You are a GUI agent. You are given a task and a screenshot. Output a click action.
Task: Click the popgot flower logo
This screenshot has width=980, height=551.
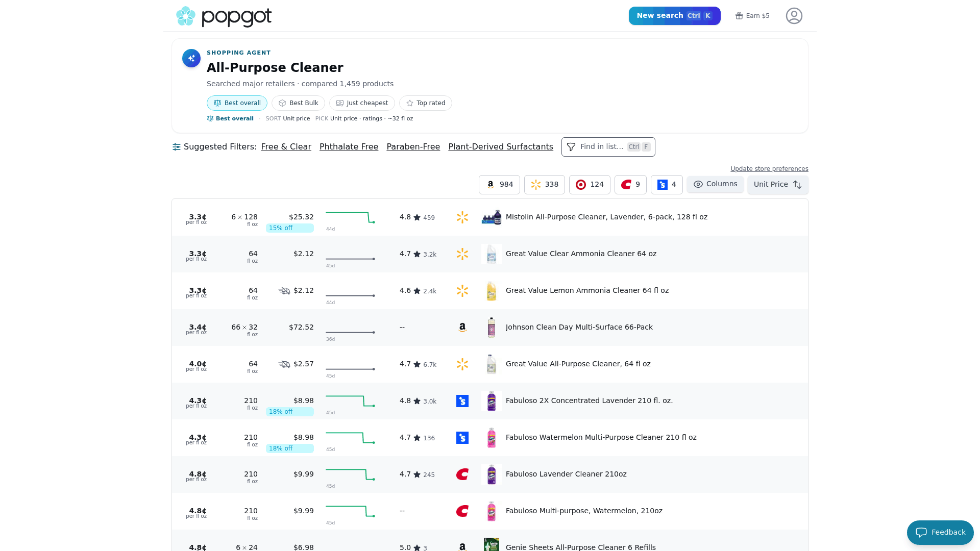(186, 16)
